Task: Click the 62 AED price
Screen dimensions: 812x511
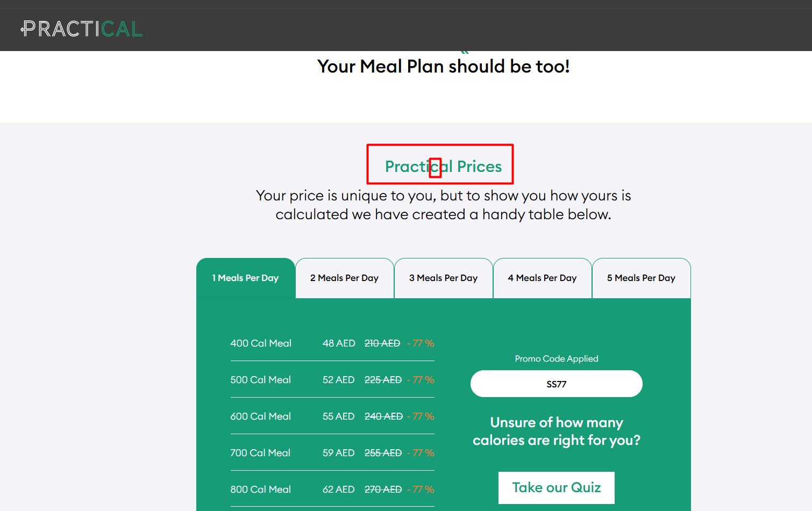Action: [339, 490]
